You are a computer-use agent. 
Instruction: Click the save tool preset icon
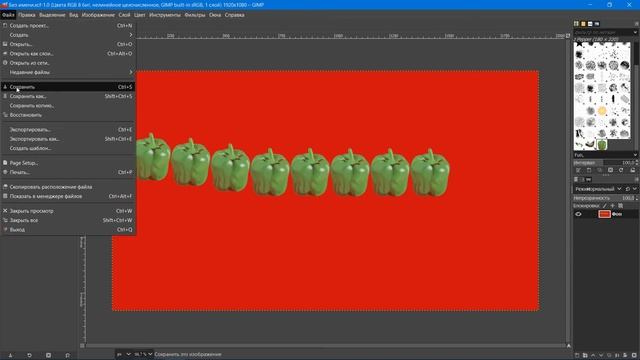[x=11, y=356]
